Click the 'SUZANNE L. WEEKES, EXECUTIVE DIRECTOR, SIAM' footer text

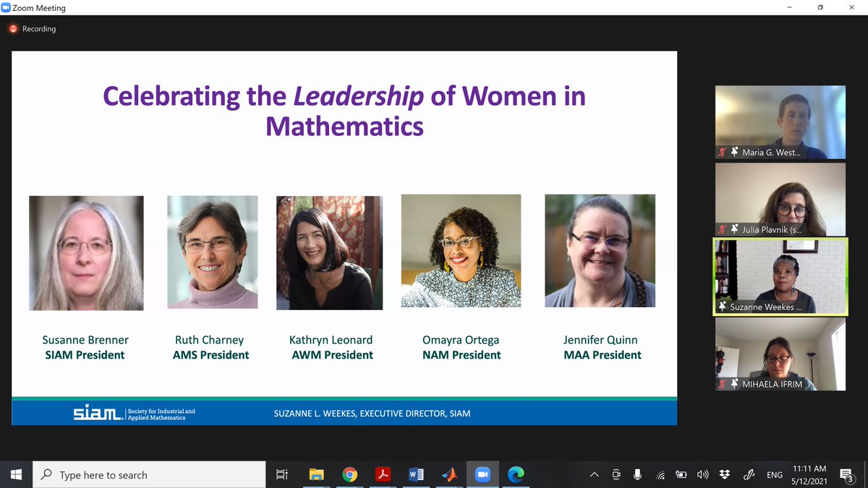[372, 414]
